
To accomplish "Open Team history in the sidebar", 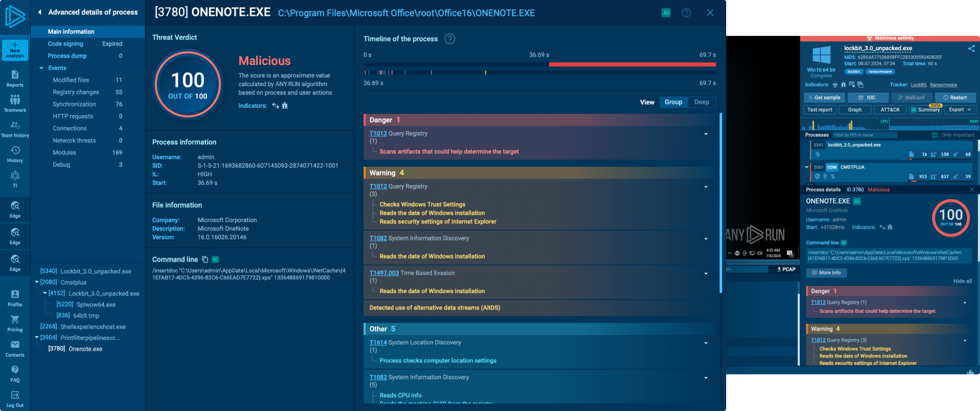I will [x=15, y=129].
